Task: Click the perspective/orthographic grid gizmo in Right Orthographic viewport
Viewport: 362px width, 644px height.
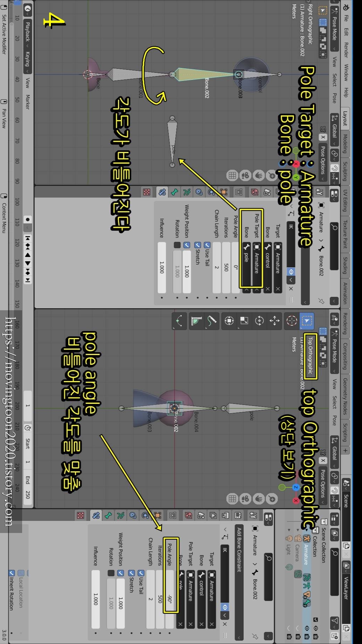Action: pos(232,175)
